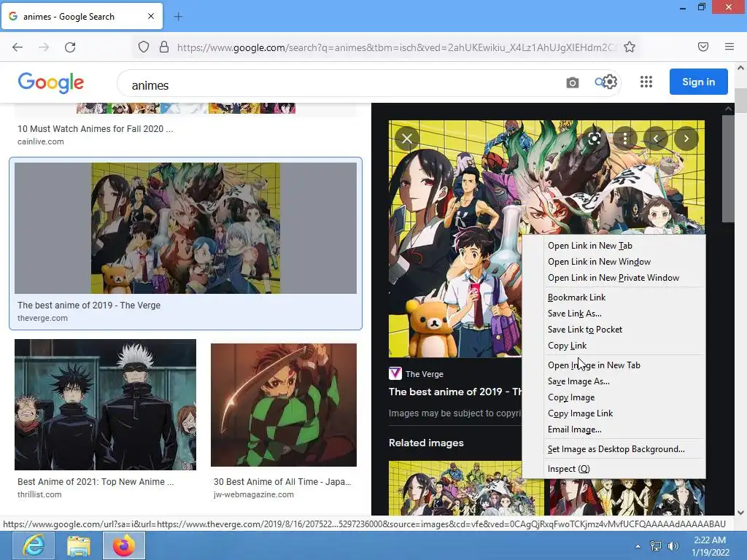Click '30 Best Anime of All Time' link
Screen dimensions: 747x560
[x=282, y=482]
